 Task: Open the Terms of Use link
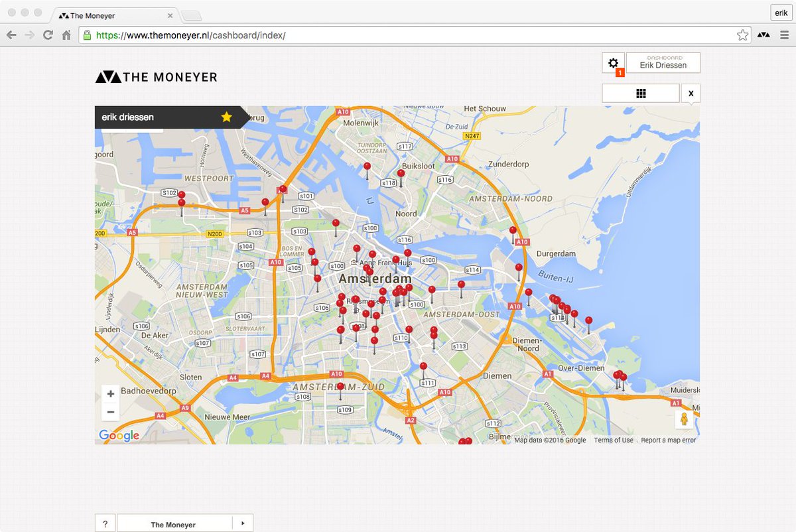(614, 440)
